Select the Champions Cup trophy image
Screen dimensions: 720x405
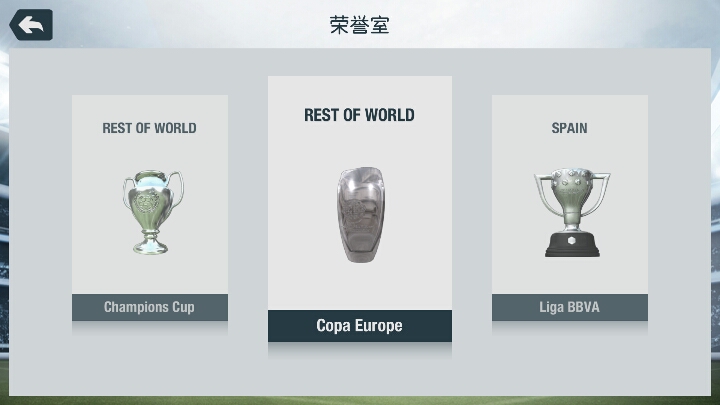[152, 212]
